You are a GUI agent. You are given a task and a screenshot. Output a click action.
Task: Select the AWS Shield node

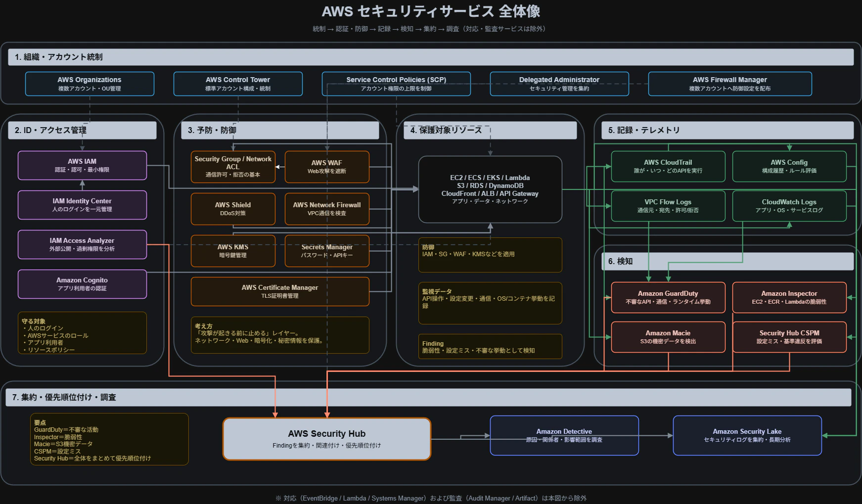(233, 209)
